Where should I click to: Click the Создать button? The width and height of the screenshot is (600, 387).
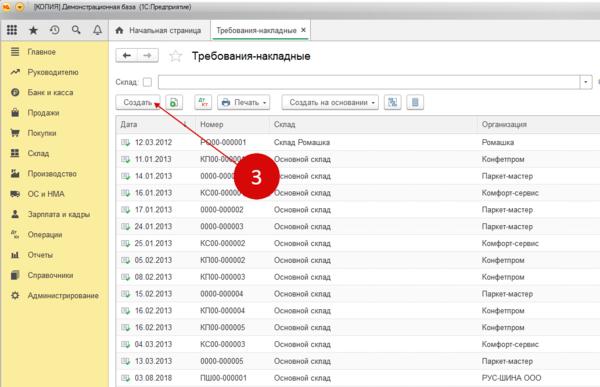138,103
